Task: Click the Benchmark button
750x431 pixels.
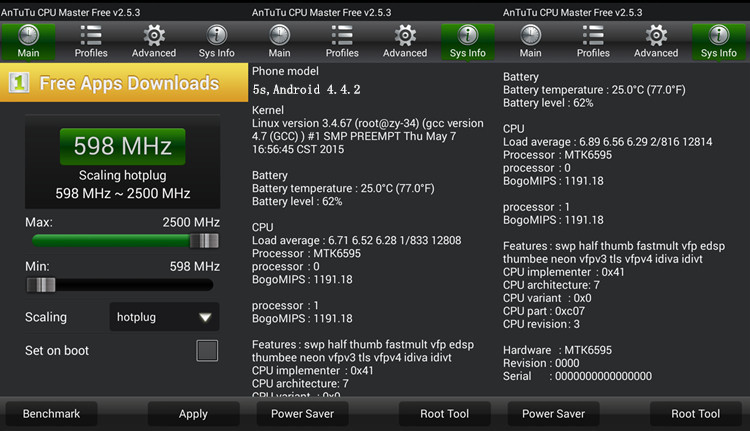Action: [x=51, y=414]
